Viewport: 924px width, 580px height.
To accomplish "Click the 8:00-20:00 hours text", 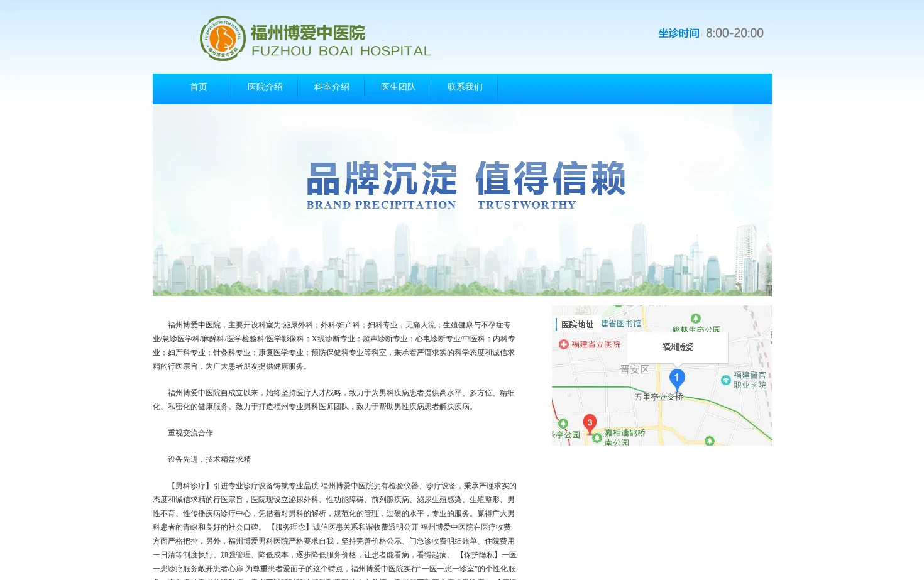I will [x=735, y=33].
